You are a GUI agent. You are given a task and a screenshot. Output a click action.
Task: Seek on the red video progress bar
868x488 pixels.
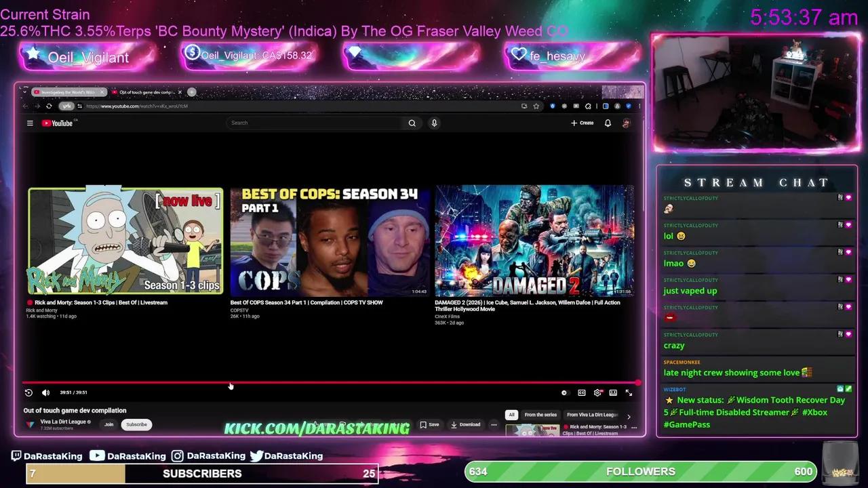[x=330, y=384]
